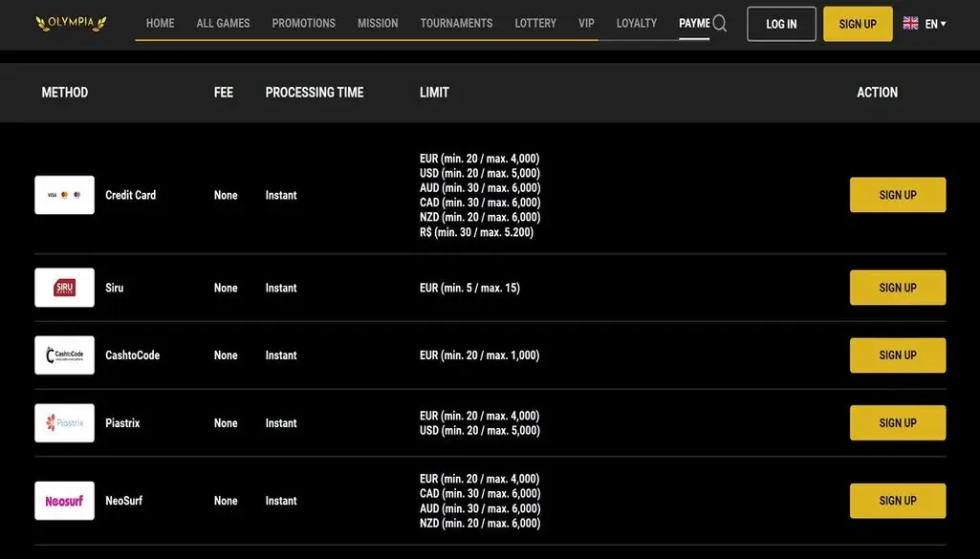Click the NeoSurf method name

click(x=123, y=501)
